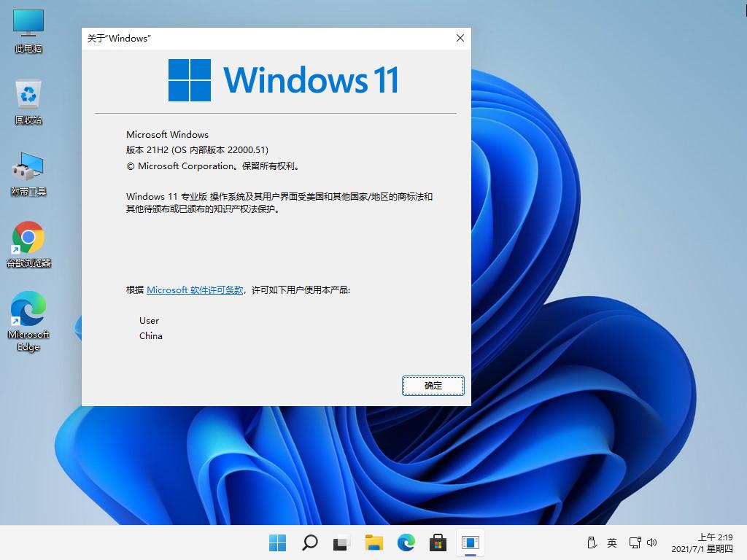
Task: Launch Edge from the taskbar
Action: coord(406,542)
